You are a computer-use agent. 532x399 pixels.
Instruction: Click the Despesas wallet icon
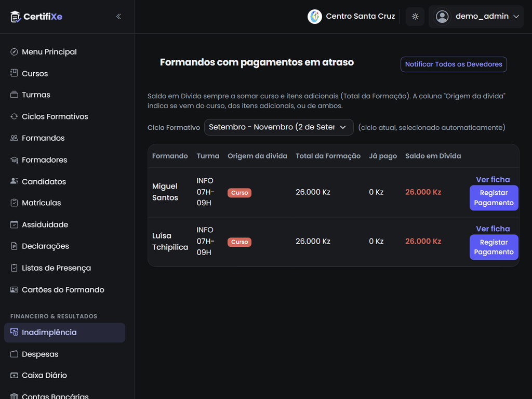click(x=14, y=354)
